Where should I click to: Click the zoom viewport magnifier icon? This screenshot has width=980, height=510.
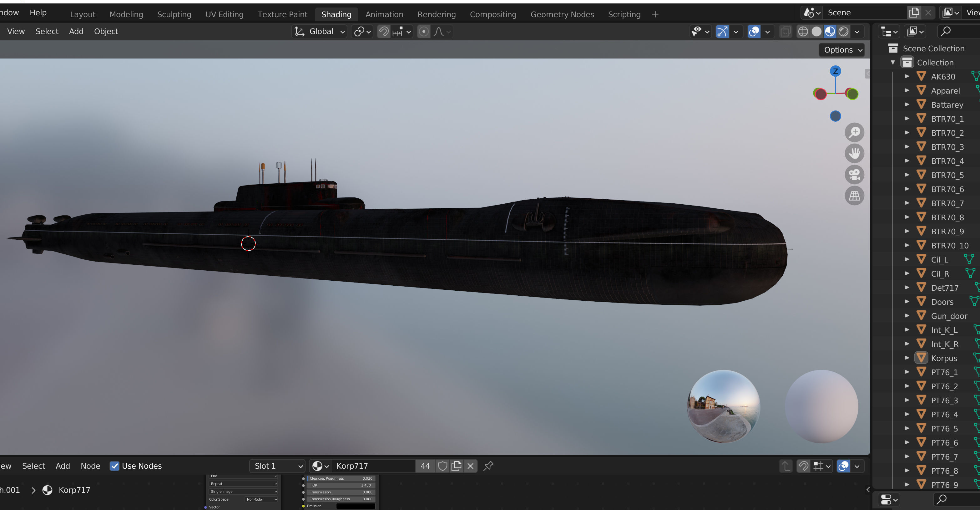tap(855, 132)
